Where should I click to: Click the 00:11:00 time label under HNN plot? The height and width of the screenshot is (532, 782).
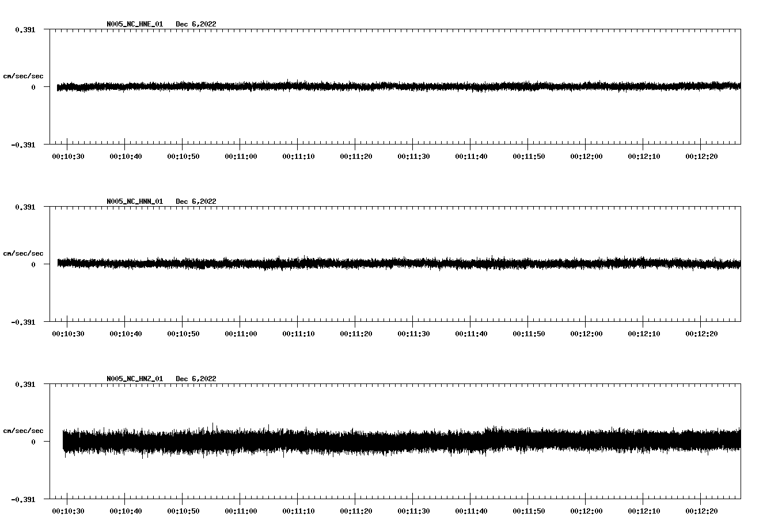coord(241,334)
